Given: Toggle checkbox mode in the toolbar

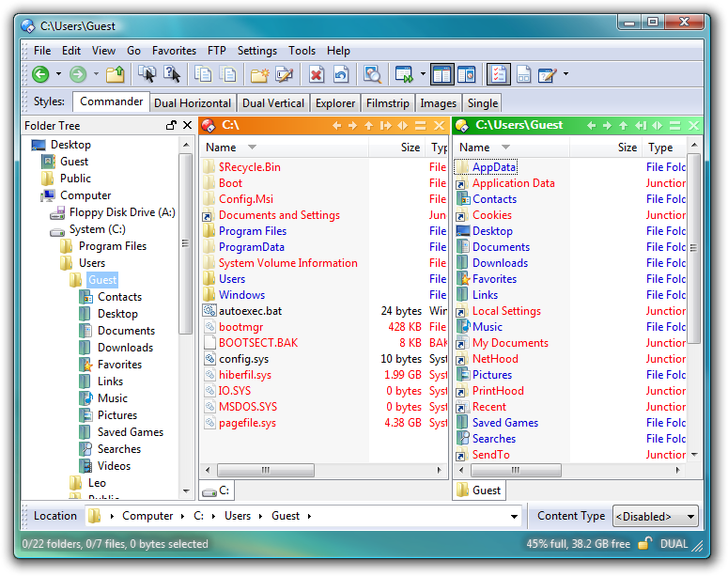Looking at the screenshot, I should pos(499,74).
